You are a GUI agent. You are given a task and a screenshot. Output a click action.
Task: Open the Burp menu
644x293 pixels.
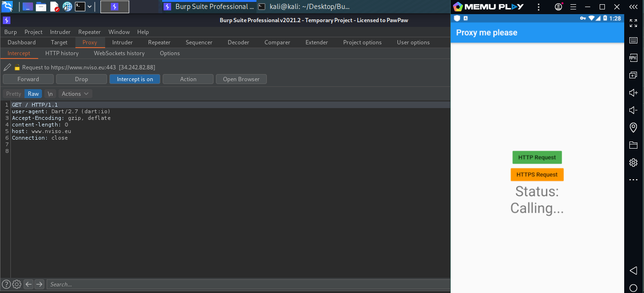(x=10, y=32)
